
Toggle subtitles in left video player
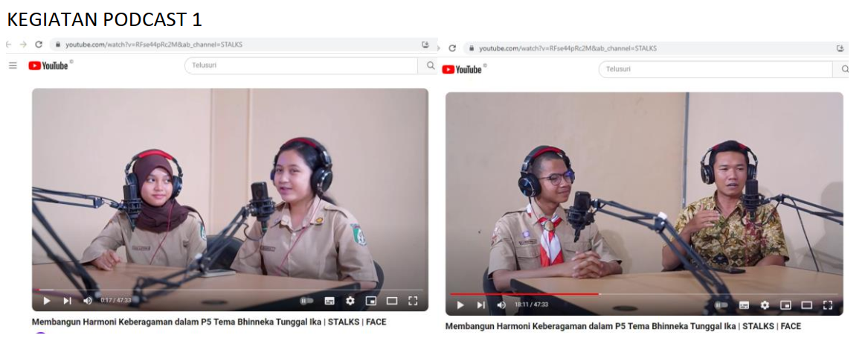(x=329, y=301)
